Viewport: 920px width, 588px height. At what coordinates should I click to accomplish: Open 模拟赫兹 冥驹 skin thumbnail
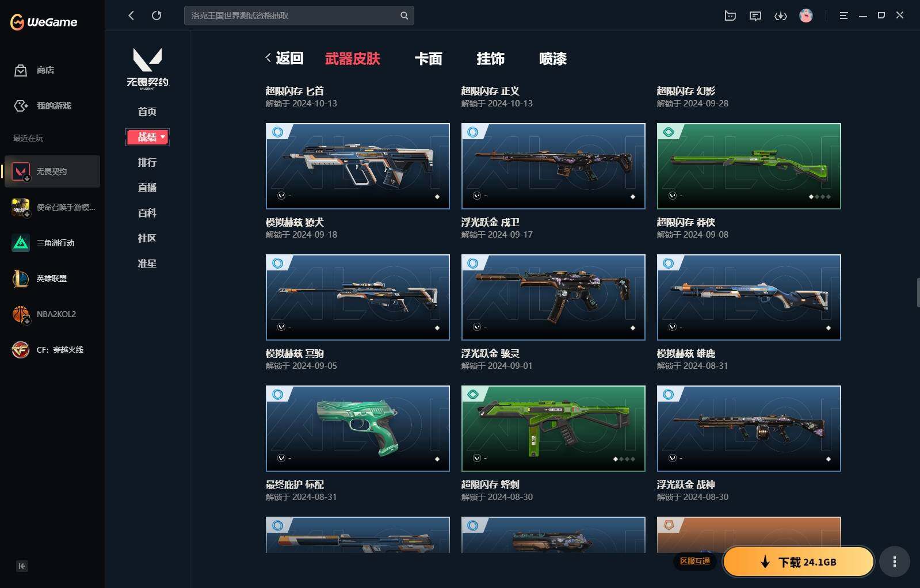point(358,297)
